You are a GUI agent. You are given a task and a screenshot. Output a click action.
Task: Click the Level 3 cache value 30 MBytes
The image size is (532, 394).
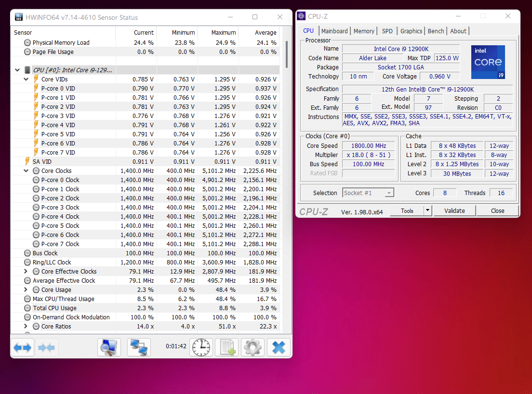click(x=457, y=173)
